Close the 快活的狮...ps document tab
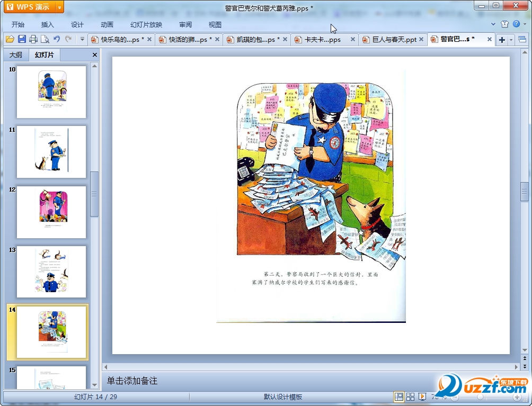This screenshot has height=406, width=532. pos(217,39)
